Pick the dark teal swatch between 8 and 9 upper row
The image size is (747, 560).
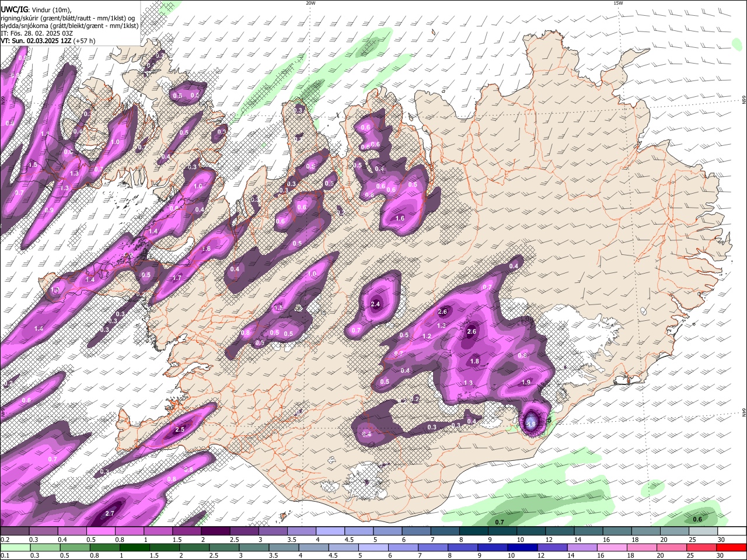coord(473,531)
